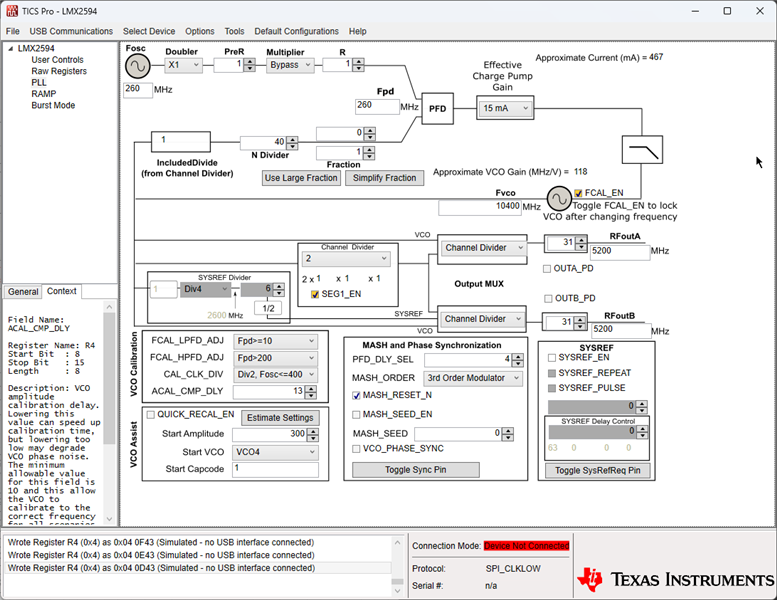
Task: Open Effective Charge Pump Gain dropdown
Action: coord(505,108)
